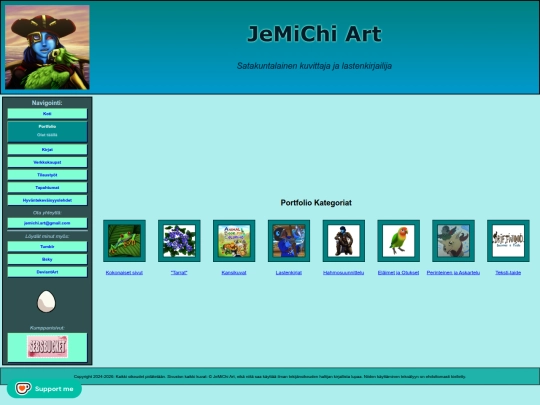
Task: Open the Bsky profile link
Action: pos(47,259)
